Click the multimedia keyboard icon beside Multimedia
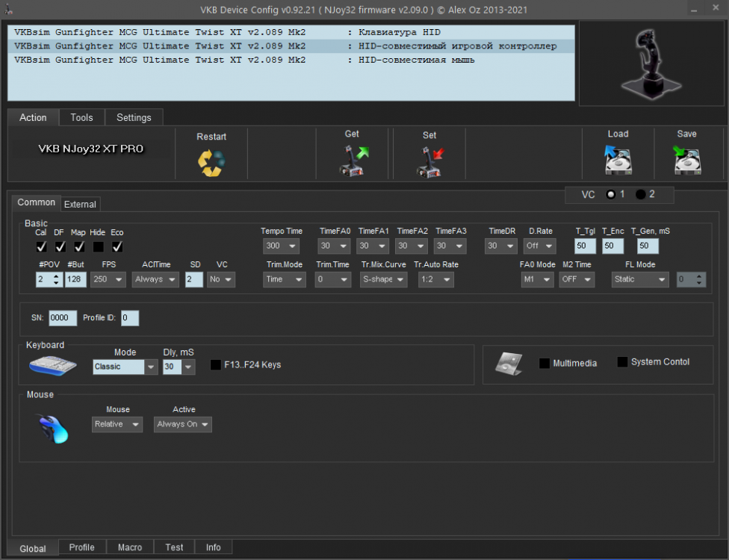The height and width of the screenshot is (560, 729). (512, 362)
